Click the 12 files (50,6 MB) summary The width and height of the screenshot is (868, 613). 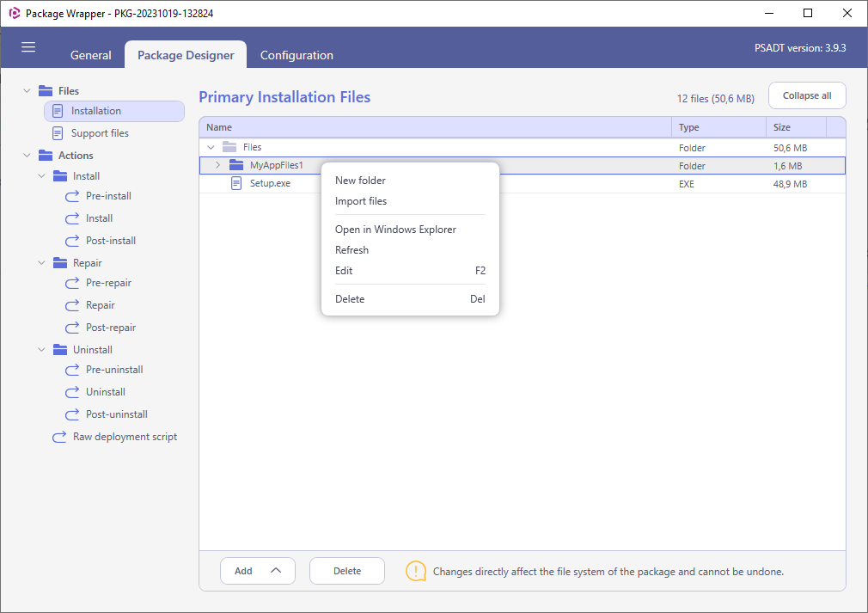715,99
